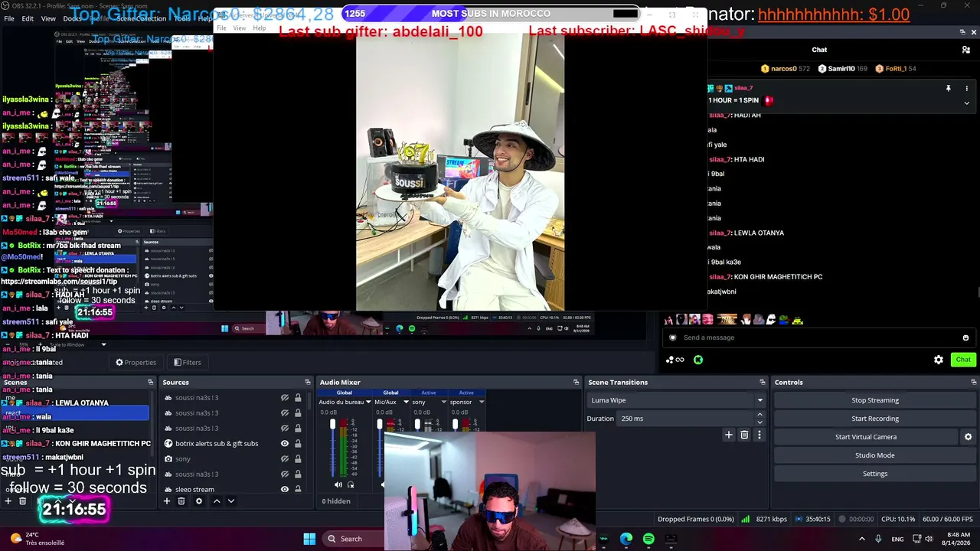Enable Studio Mode
The height and width of the screenshot is (551, 980).
tap(875, 455)
